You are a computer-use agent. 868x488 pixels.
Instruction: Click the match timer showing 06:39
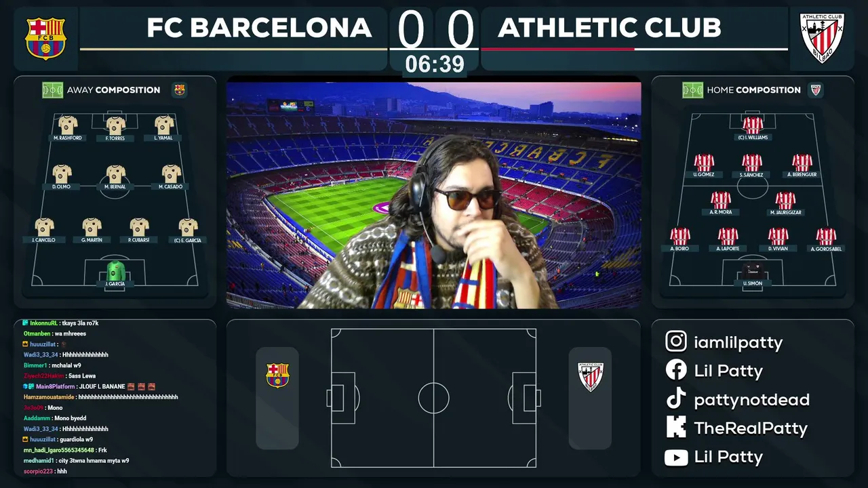pos(435,64)
